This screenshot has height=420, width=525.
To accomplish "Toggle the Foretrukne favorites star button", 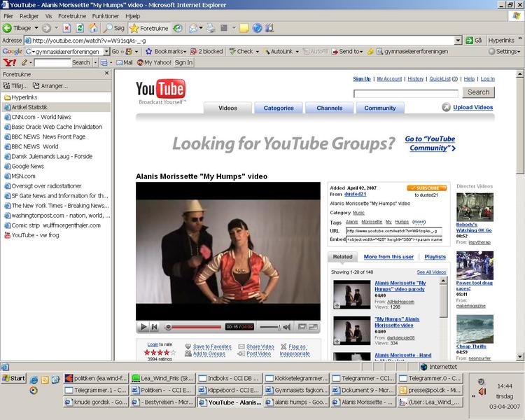I will (x=149, y=29).
